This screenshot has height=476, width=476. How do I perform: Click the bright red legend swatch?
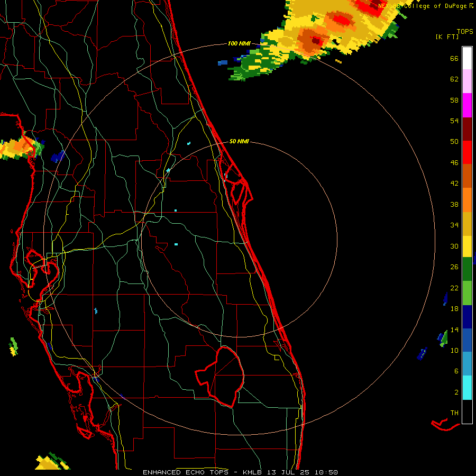(x=467, y=152)
